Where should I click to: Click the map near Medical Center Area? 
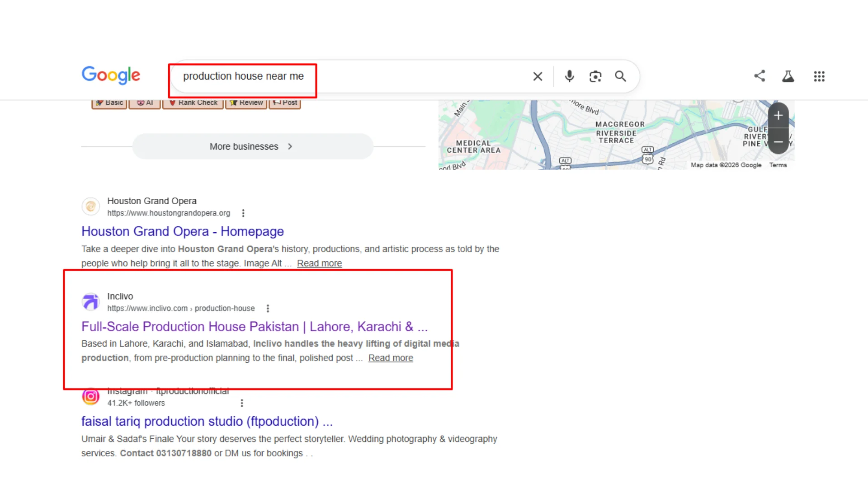point(473,147)
